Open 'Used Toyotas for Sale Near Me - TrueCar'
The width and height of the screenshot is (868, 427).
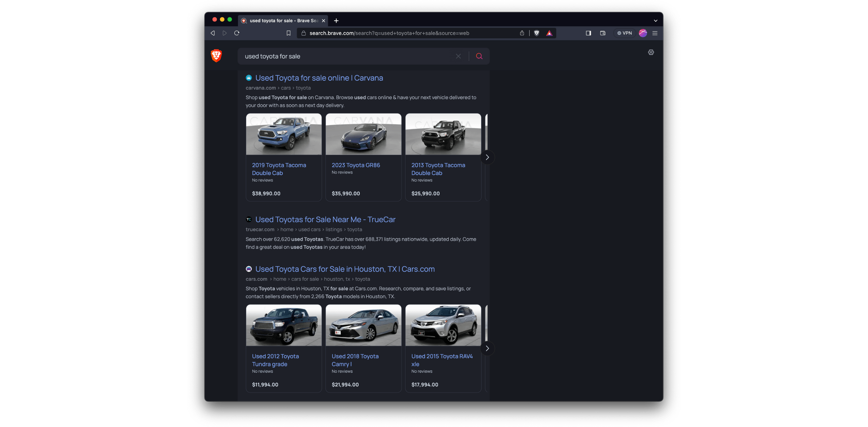click(x=325, y=220)
